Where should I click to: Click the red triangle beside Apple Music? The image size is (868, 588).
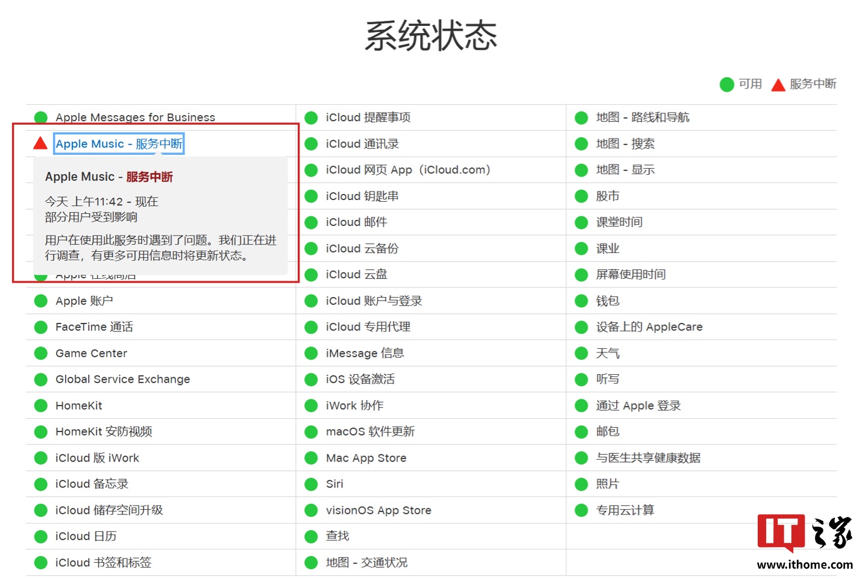40,143
